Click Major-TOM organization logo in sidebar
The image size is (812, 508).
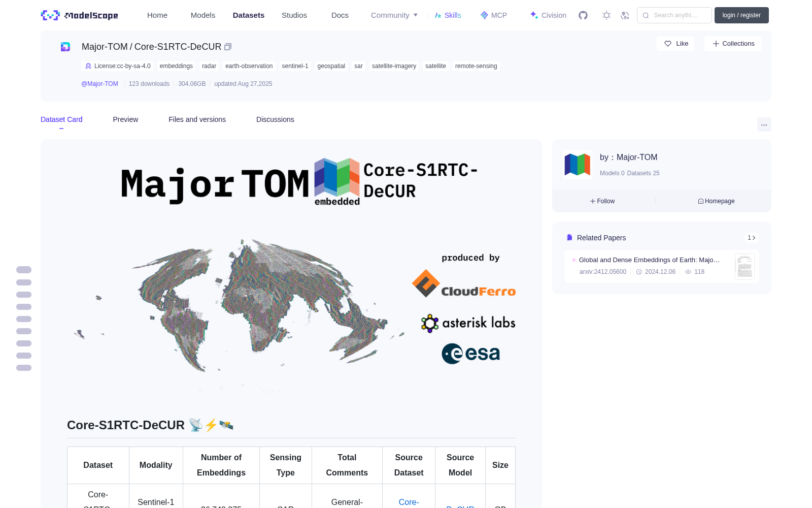coord(578,165)
